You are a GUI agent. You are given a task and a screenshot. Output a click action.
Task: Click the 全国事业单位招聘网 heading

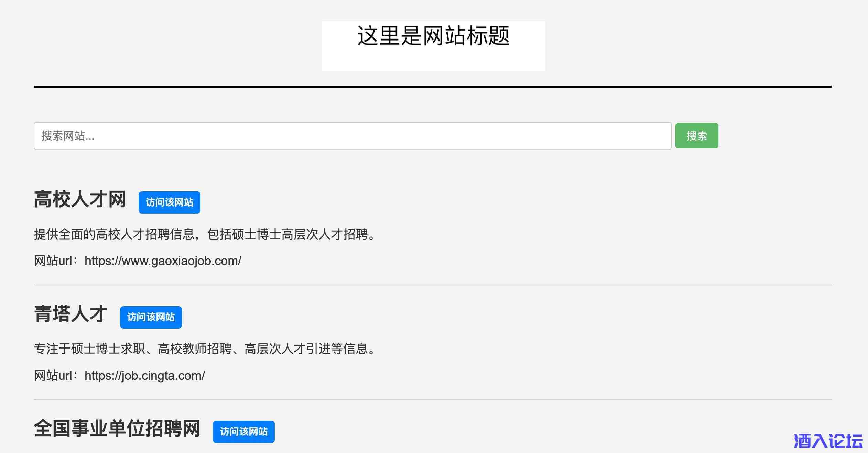point(117,429)
